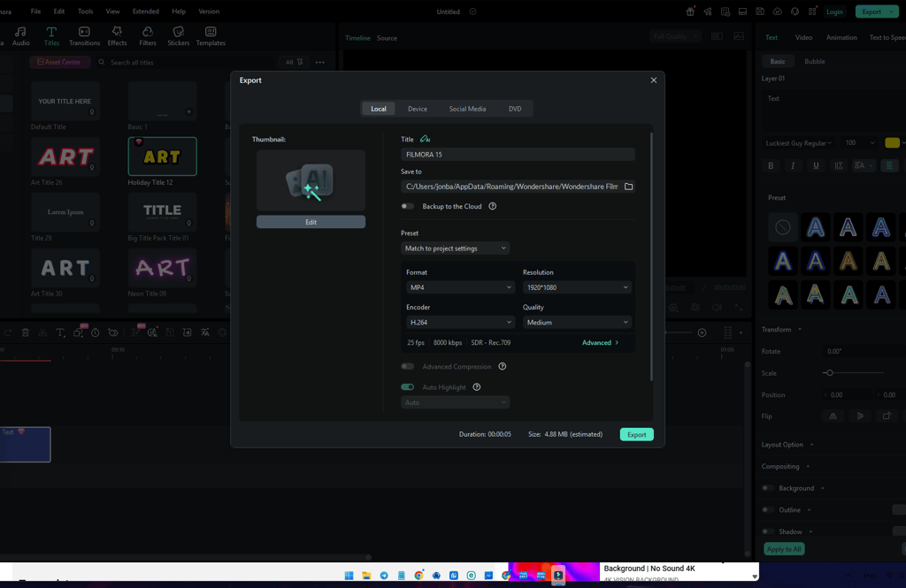
Task: Open the File menu
Action: click(35, 11)
